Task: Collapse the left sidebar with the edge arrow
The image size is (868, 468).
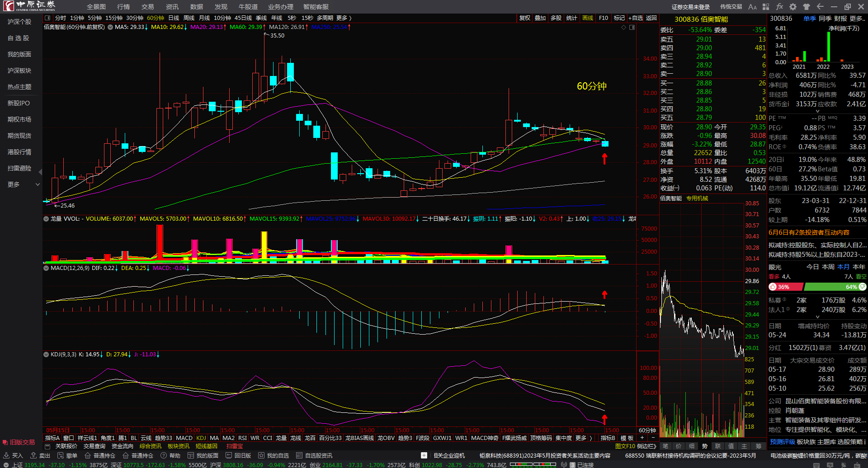Action: 40,172
